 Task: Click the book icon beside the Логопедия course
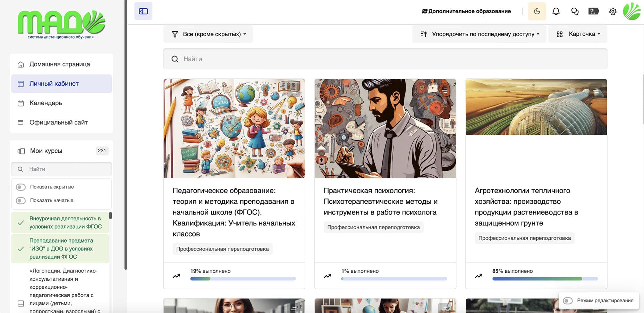pos(21,303)
